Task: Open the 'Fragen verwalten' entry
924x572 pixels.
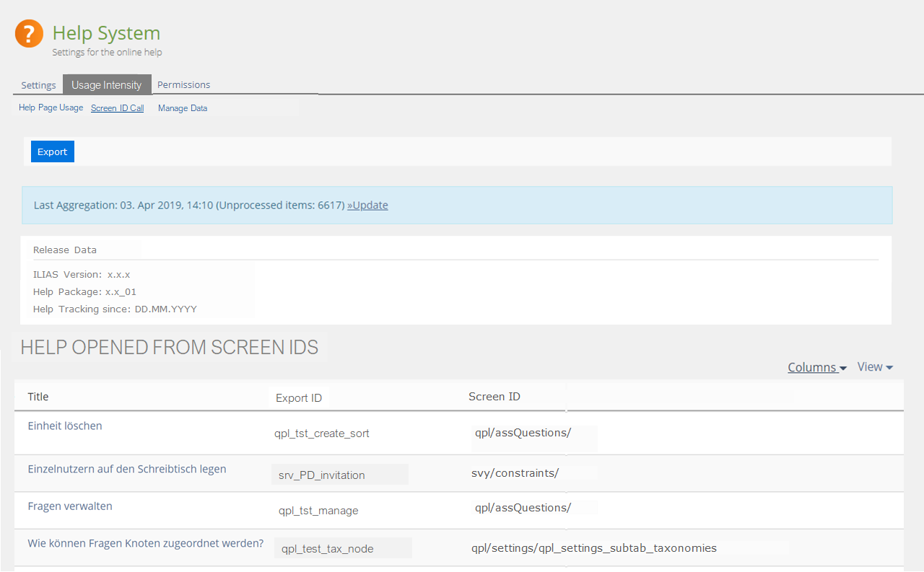Action: 70,506
